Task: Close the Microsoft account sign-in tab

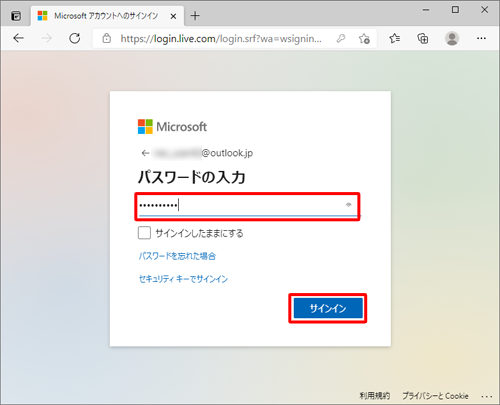Action: pos(173,16)
